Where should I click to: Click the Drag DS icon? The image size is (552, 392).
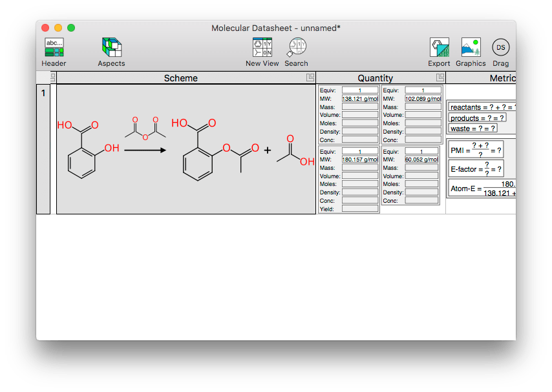tap(500, 48)
